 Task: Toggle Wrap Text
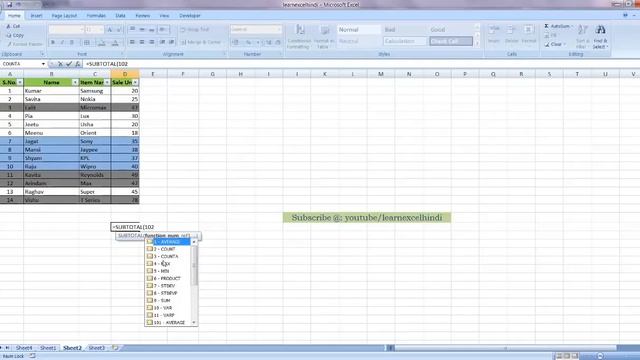tap(195, 29)
